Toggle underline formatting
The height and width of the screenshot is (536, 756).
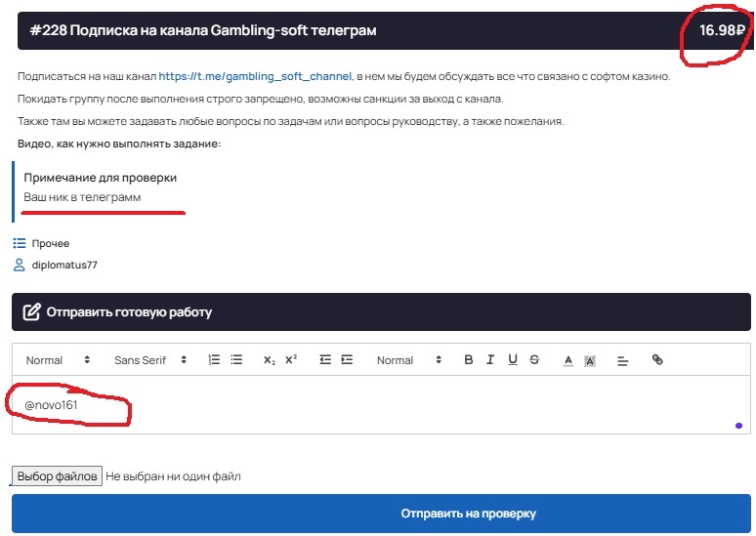(x=513, y=359)
